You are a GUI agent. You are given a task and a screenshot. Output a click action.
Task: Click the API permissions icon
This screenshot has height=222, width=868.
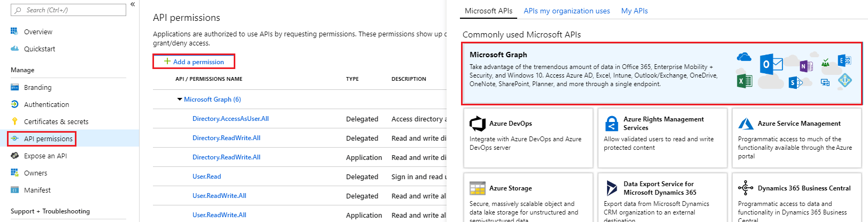[x=15, y=139]
